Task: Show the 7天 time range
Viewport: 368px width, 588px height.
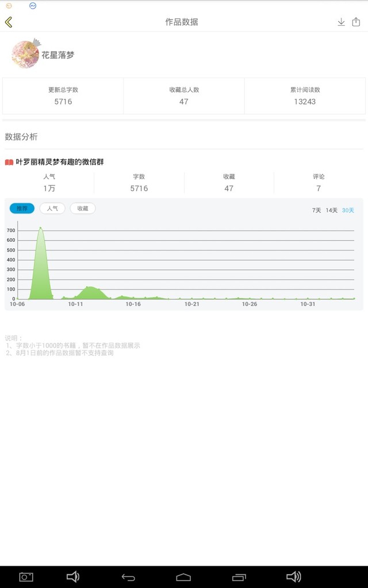Action: click(x=316, y=210)
